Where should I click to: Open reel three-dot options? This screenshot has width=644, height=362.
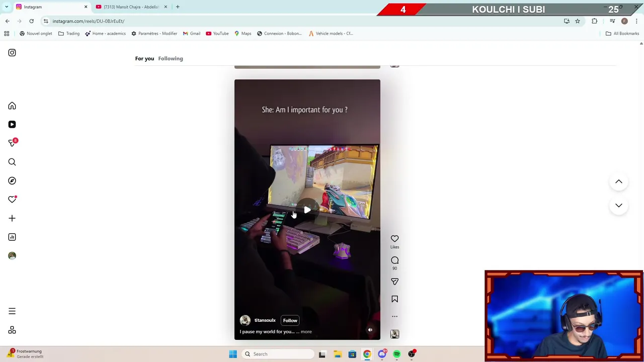click(394, 316)
